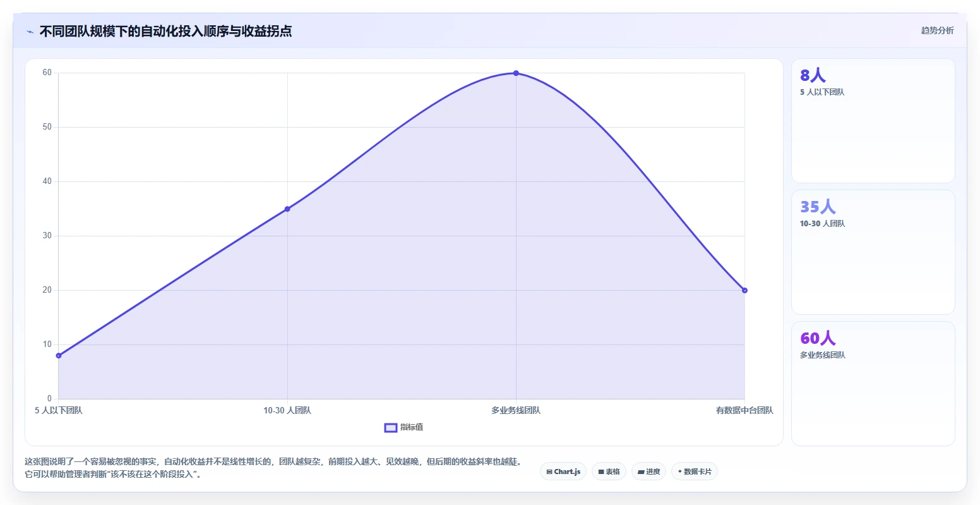The image size is (980, 505).
Task: Select the 进度 tag chip
Action: [x=648, y=472]
